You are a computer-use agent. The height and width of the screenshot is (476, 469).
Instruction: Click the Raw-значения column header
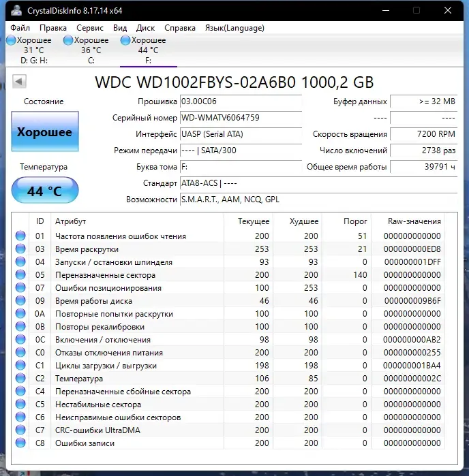click(408, 221)
